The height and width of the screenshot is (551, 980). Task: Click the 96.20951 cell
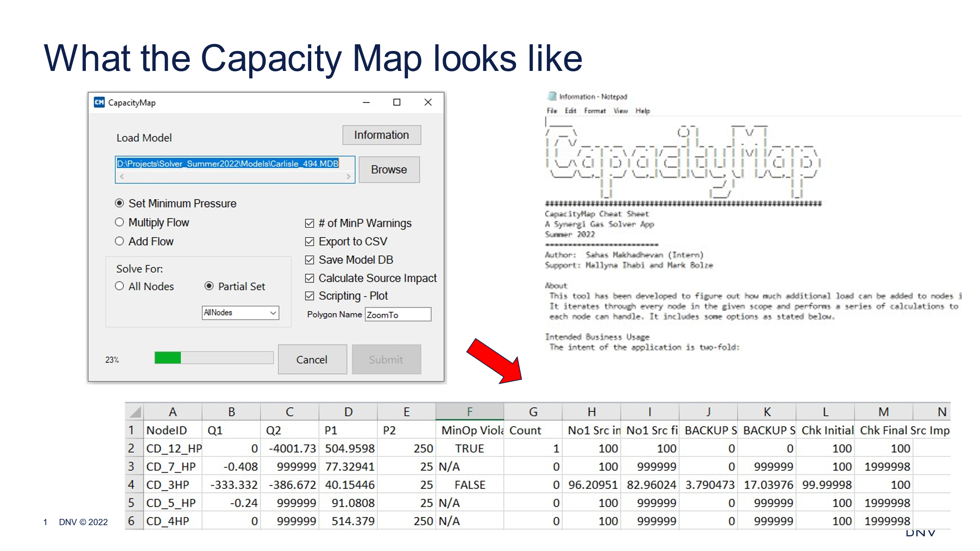[592, 485]
